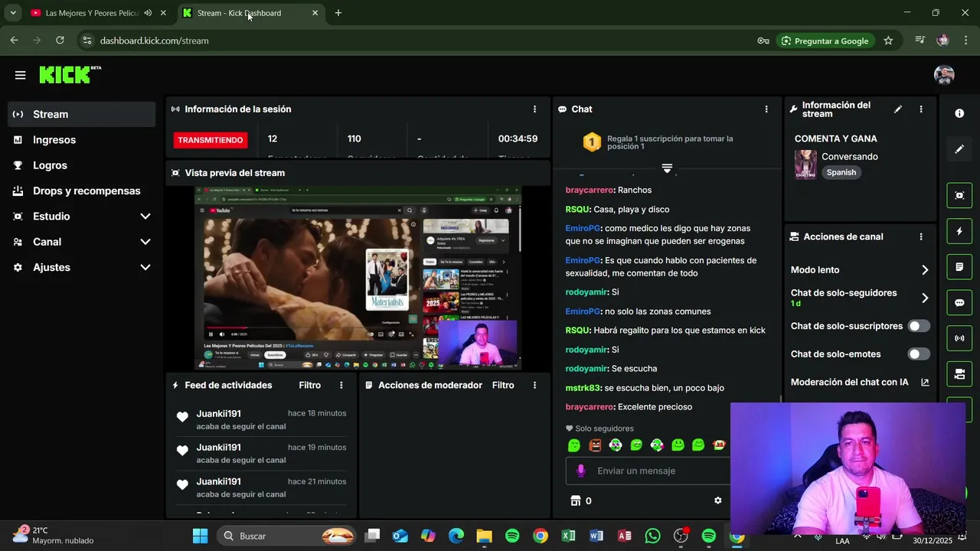Toggle Chat de solo-emotes switch
Viewport: 980px width, 551px height.
(x=919, y=354)
